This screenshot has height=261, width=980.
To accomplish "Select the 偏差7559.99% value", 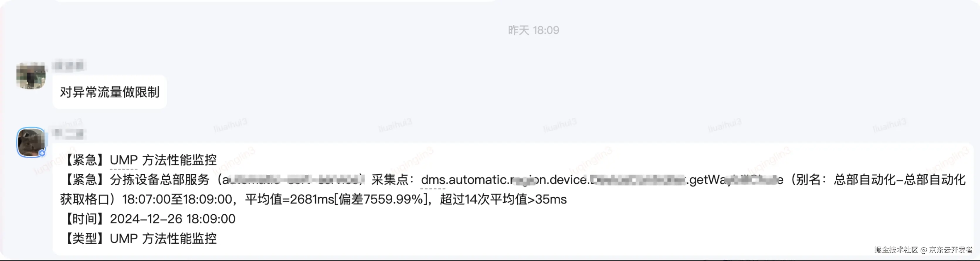I will pos(381,199).
